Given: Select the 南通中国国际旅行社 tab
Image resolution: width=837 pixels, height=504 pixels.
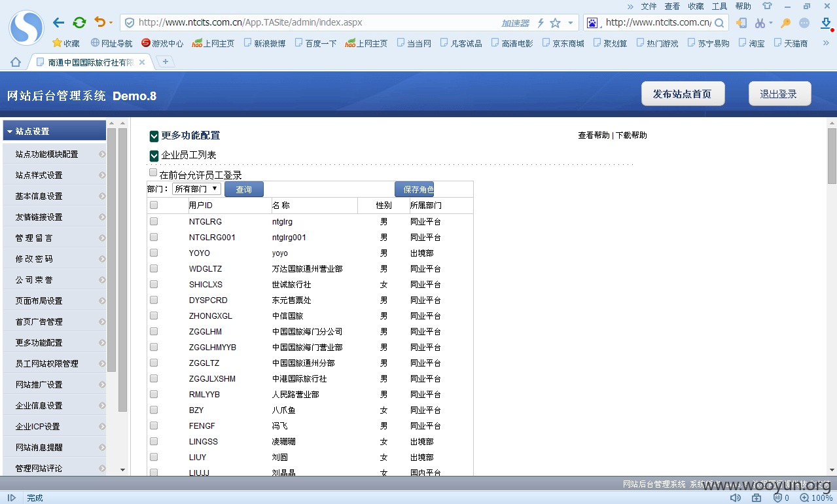Looking at the screenshot, I should point(90,62).
